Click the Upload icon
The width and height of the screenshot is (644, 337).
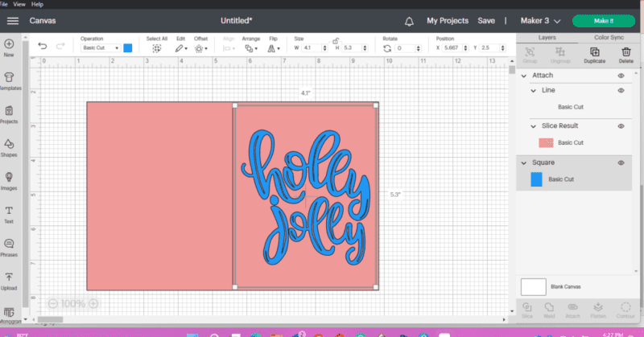(x=9, y=277)
